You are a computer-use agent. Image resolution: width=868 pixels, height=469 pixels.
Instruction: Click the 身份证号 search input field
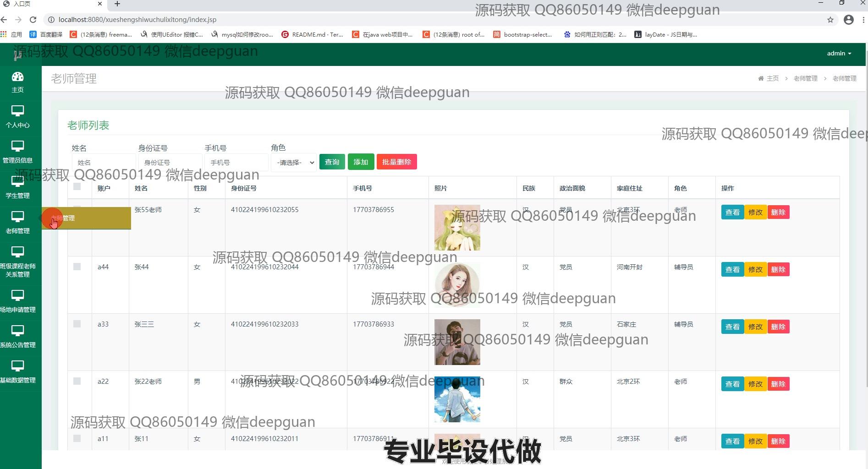click(170, 163)
